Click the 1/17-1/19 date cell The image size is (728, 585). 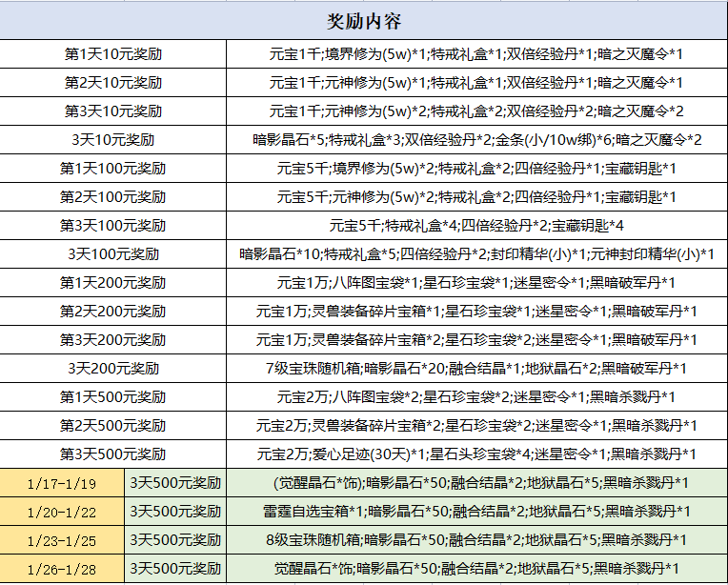(x=62, y=482)
